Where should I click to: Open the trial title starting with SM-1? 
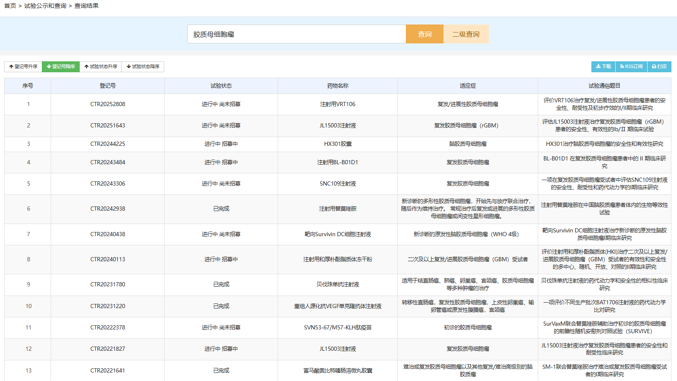pos(604,371)
